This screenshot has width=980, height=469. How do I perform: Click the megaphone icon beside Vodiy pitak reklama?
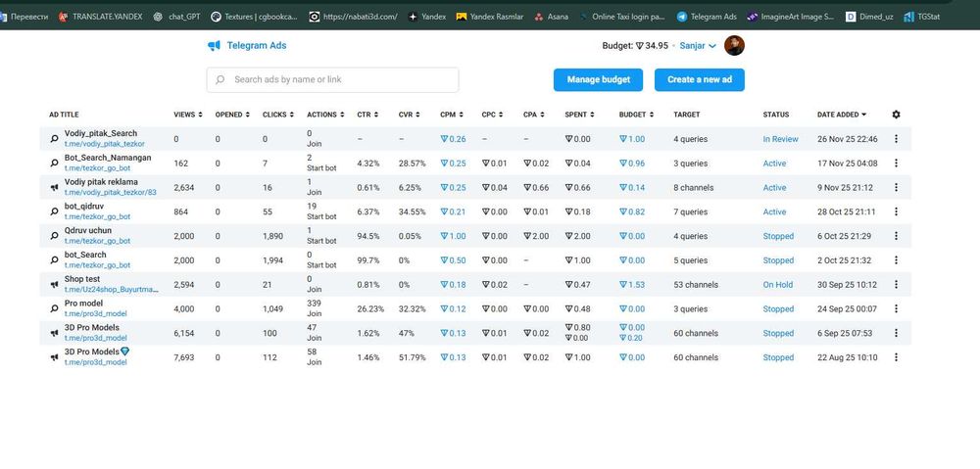click(54, 187)
